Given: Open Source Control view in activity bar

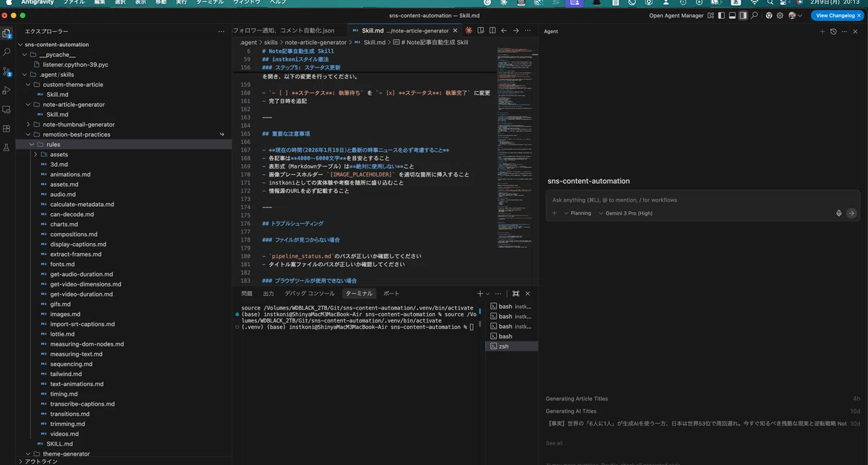Looking at the screenshot, I should tap(7, 72).
